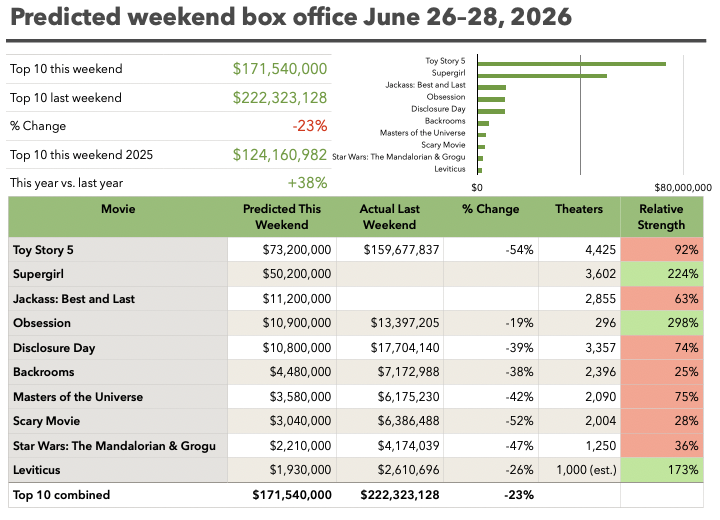The width and height of the screenshot is (720, 520).
Task: Click the Toy Story 5 bar in chart
Action: [x=572, y=64]
